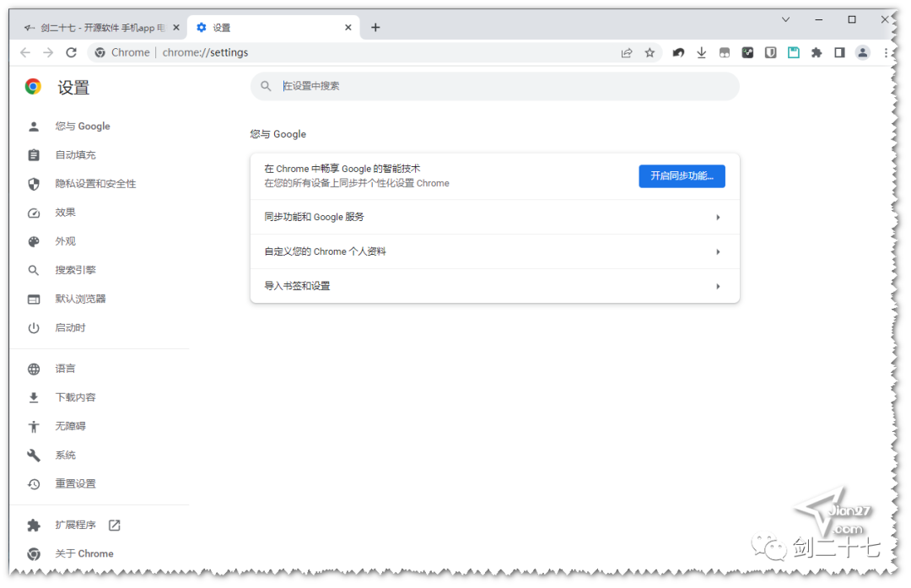
Task: Click the privacy shield icon in sidebar
Action: pyautogui.click(x=34, y=184)
